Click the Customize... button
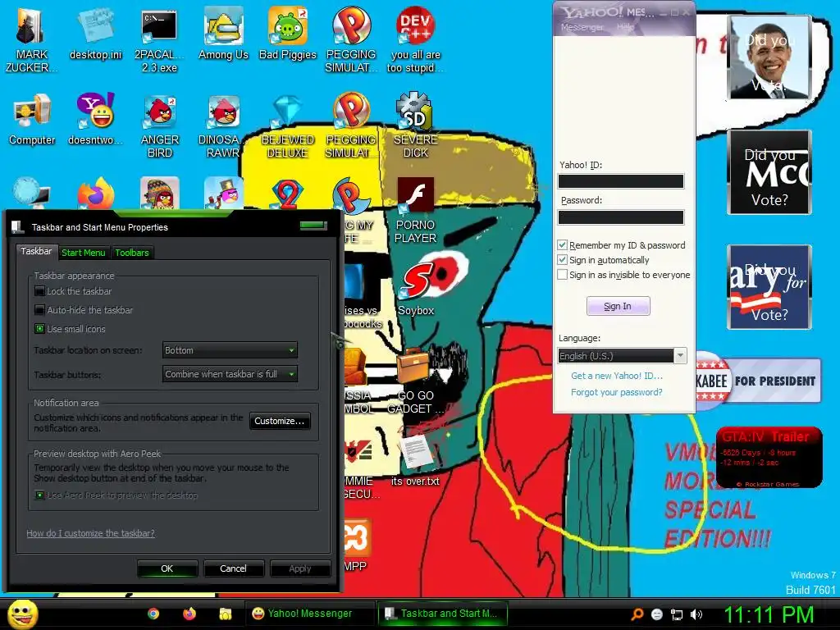Screen dimensions: 840x630 (280, 421)
